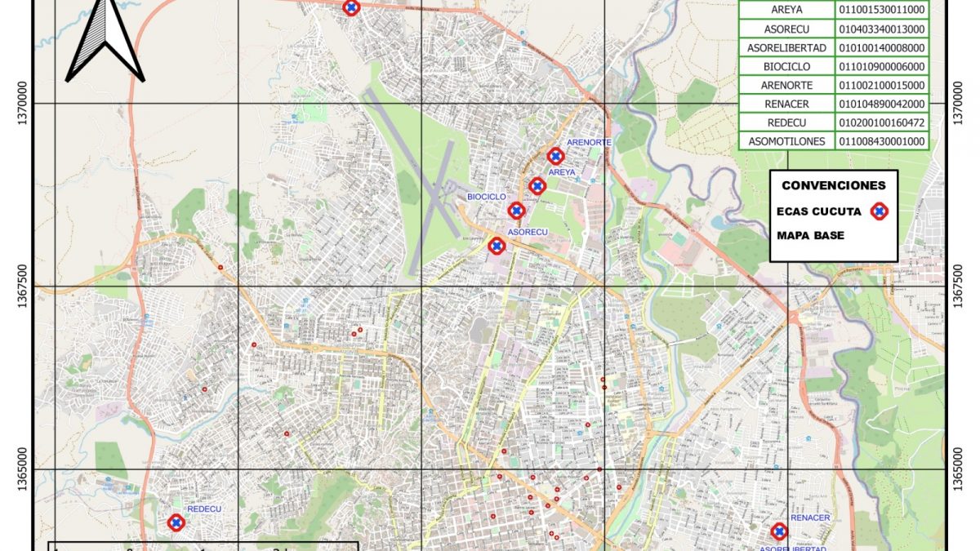Click the unlabeled marker at top edge
This screenshot has height=551, width=980.
click(350, 7)
